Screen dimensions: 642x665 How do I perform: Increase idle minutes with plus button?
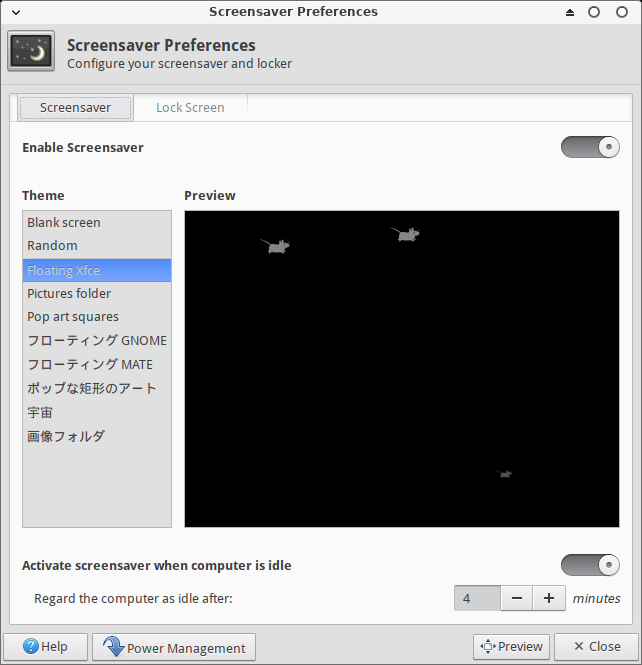coord(549,598)
